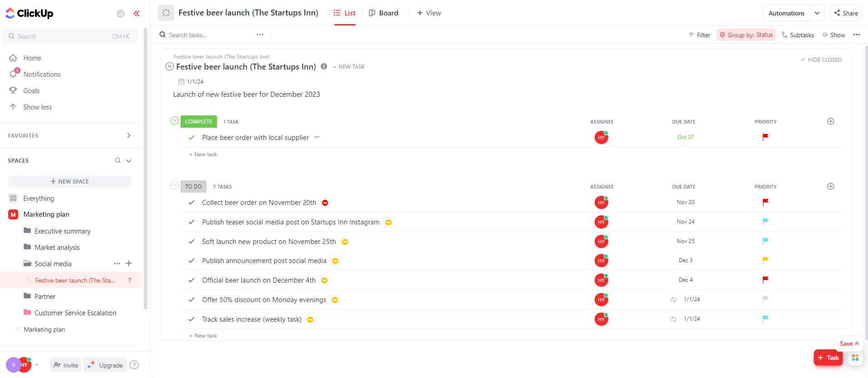
Task: Switch to the Board view tab
Action: coord(384,13)
